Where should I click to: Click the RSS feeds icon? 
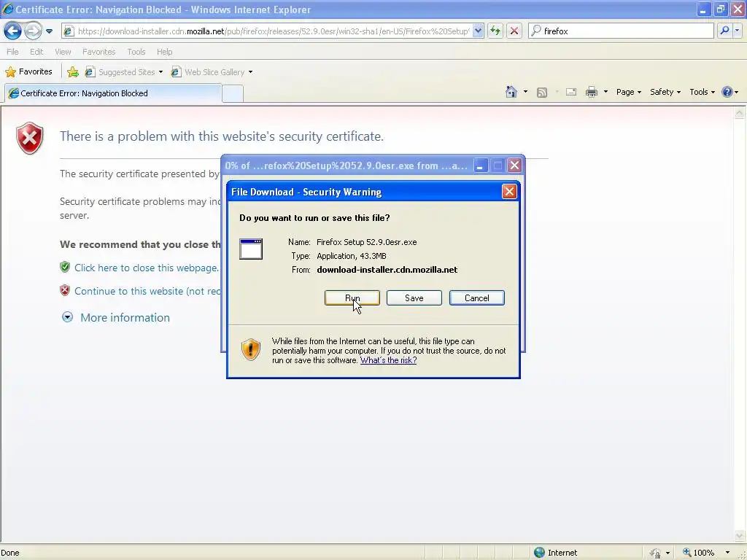(542, 93)
